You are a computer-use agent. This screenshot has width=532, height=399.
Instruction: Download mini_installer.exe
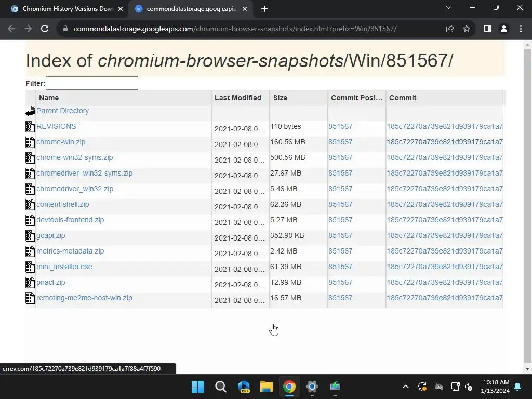click(x=64, y=267)
